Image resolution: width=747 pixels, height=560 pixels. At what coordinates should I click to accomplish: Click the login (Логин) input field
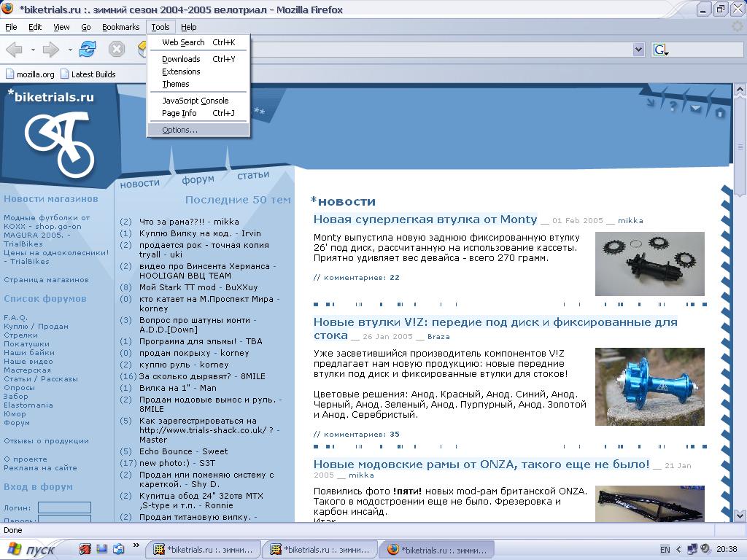point(64,507)
